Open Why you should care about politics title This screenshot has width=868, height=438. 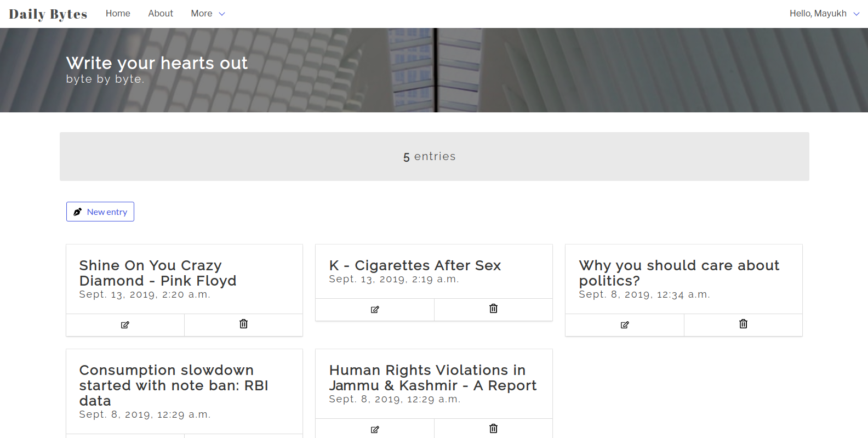coord(678,273)
